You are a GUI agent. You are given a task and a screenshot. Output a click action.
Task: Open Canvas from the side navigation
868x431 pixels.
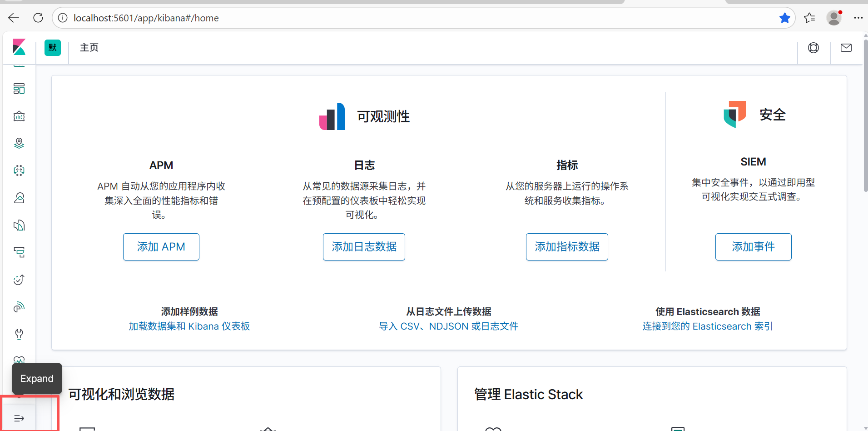pos(19,116)
